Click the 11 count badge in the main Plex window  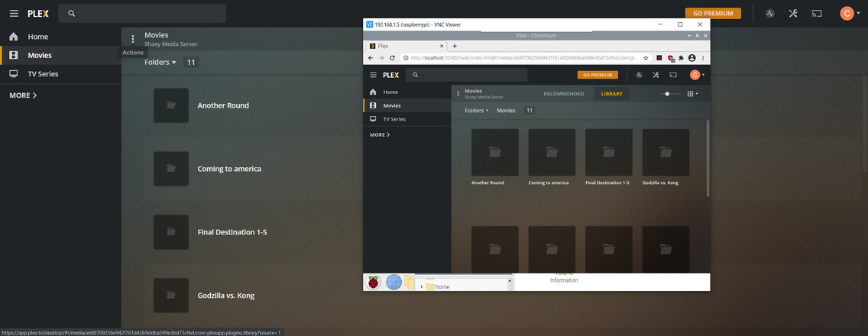click(191, 63)
